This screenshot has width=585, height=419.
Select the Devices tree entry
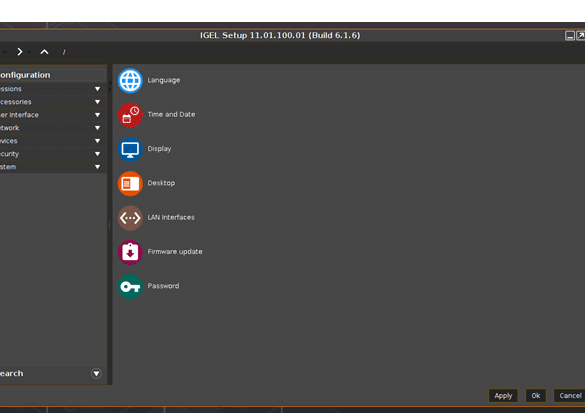point(53,141)
